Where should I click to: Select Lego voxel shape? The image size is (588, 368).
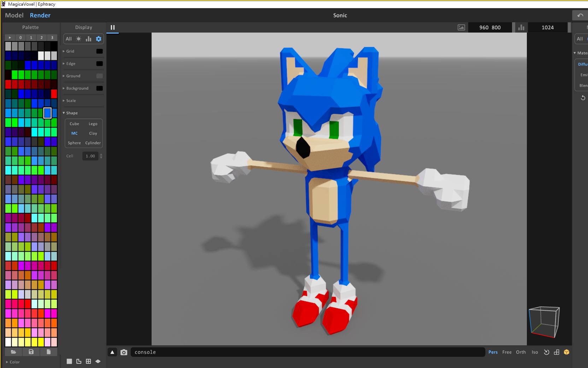pos(93,124)
